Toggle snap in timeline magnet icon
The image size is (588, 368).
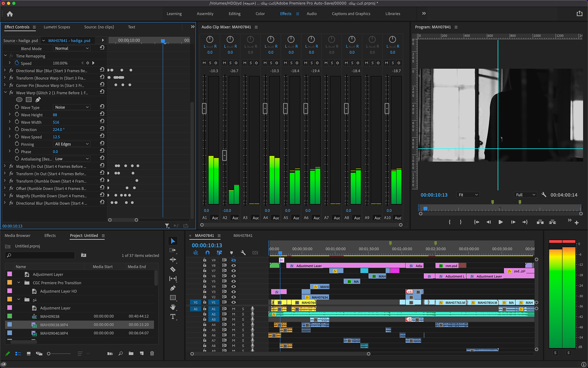click(x=208, y=253)
